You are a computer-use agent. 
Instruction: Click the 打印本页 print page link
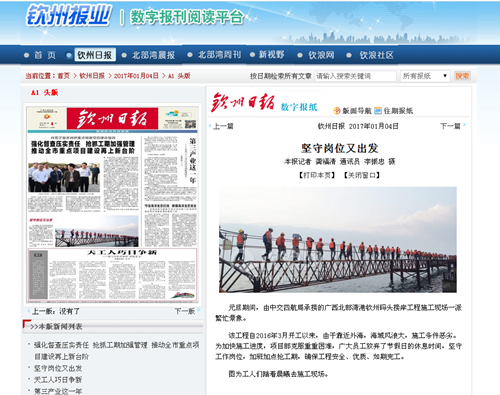pos(317,175)
